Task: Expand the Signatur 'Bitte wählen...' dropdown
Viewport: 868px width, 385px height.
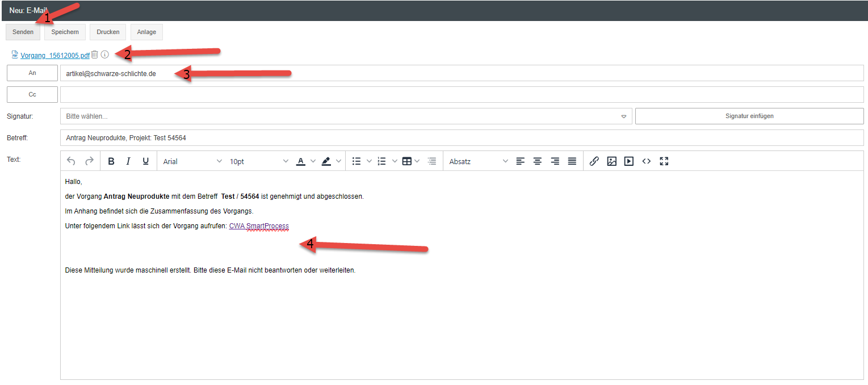Action: tap(623, 116)
